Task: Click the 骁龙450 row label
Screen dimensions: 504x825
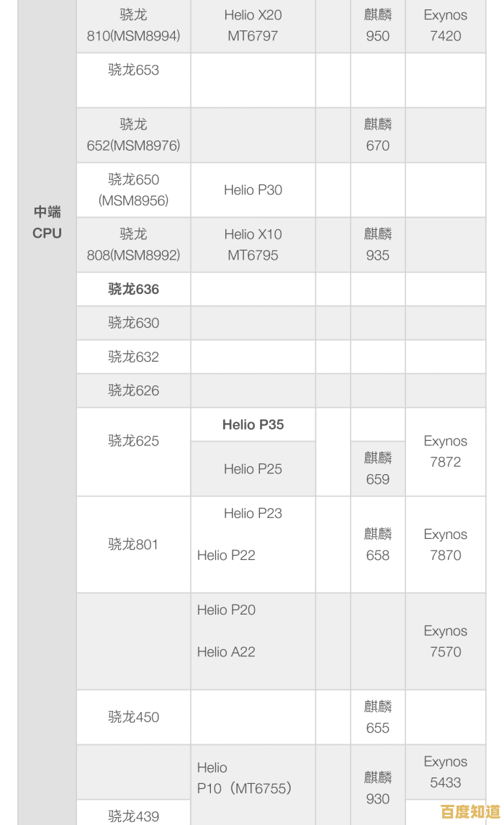Action: tap(133, 717)
